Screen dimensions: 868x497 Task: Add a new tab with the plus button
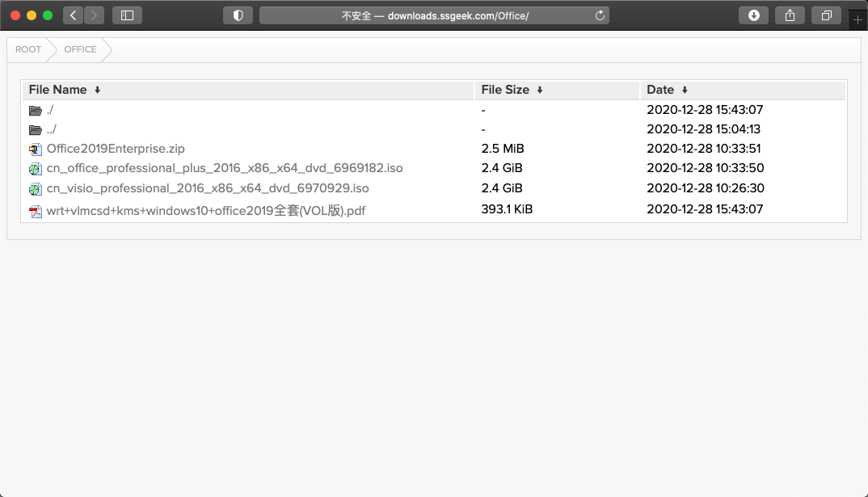click(857, 20)
